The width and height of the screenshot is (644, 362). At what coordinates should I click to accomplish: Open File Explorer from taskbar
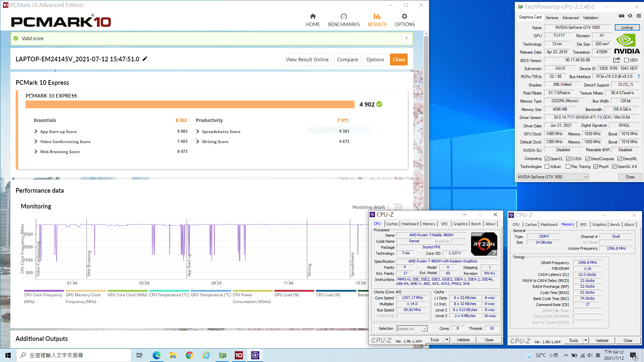(173, 355)
